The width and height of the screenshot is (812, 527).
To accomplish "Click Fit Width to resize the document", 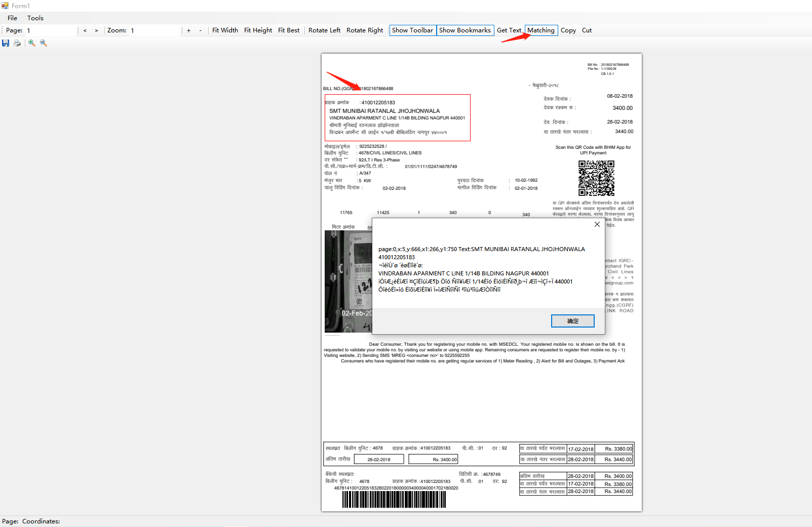I will click(x=225, y=30).
